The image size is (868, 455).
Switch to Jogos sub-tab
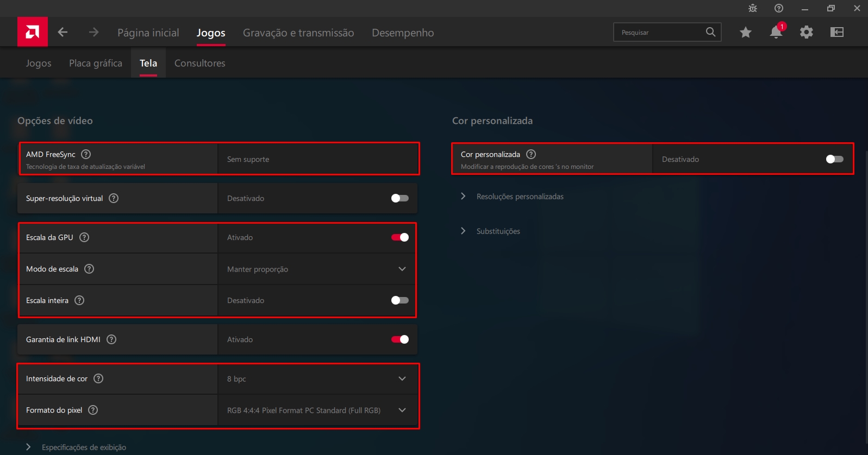(x=39, y=63)
